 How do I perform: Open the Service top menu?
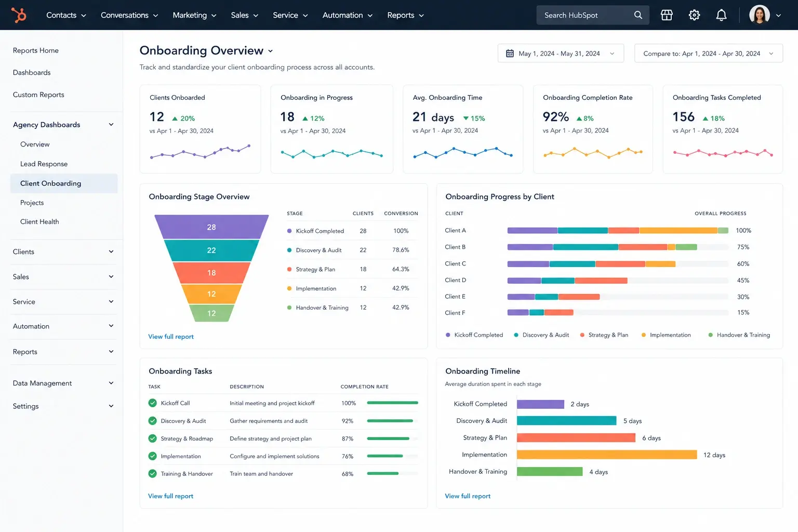pos(290,15)
